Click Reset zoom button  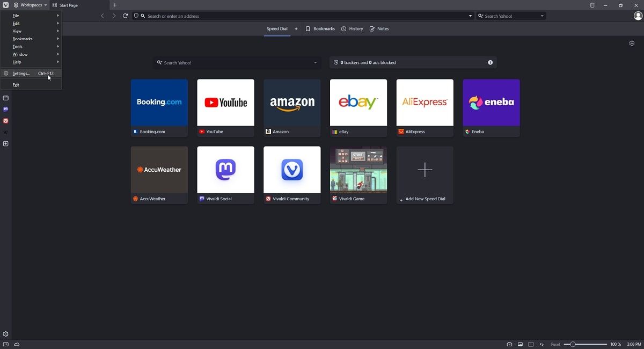pyautogui.click(x=555, y=344)
